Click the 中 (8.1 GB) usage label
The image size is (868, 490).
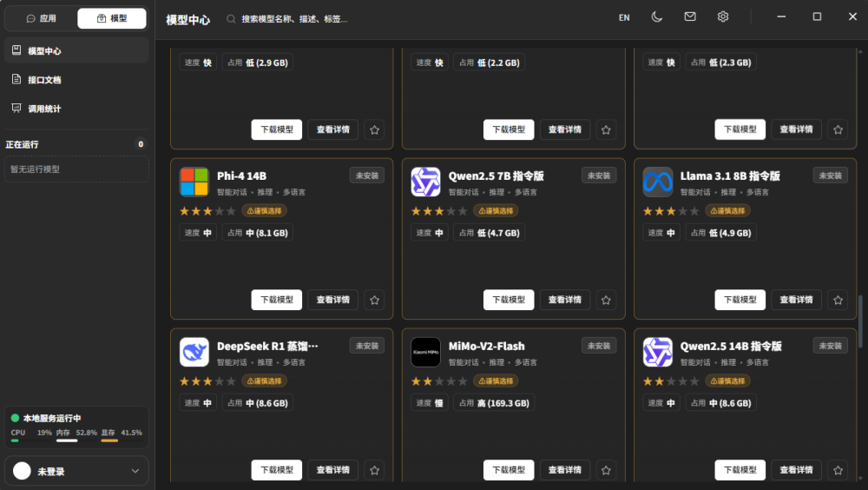(x=258, y=233)
